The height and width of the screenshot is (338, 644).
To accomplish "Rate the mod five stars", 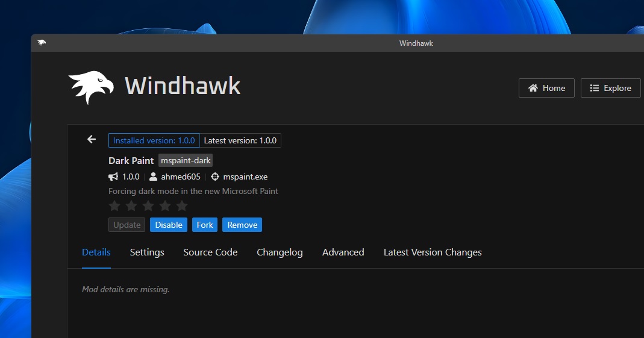I will point(182,206).
